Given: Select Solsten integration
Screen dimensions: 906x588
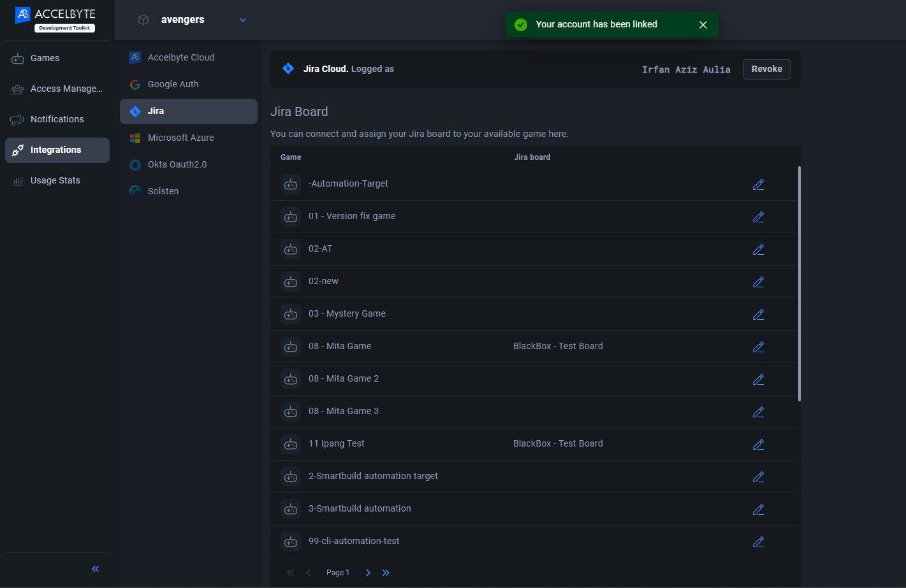Looking at the screenshot, I should [x=189, y=191].
